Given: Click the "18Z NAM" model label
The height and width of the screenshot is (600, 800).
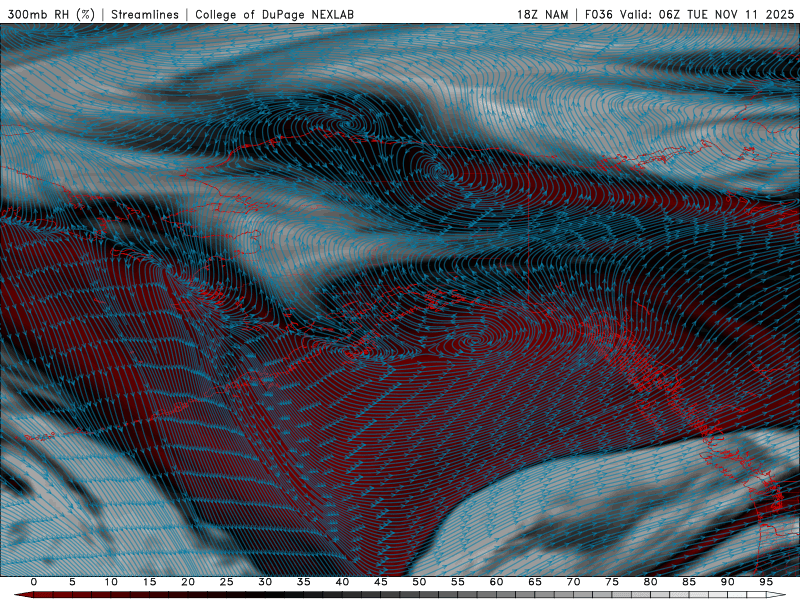Looking at the screenshot, I should 543,14.
